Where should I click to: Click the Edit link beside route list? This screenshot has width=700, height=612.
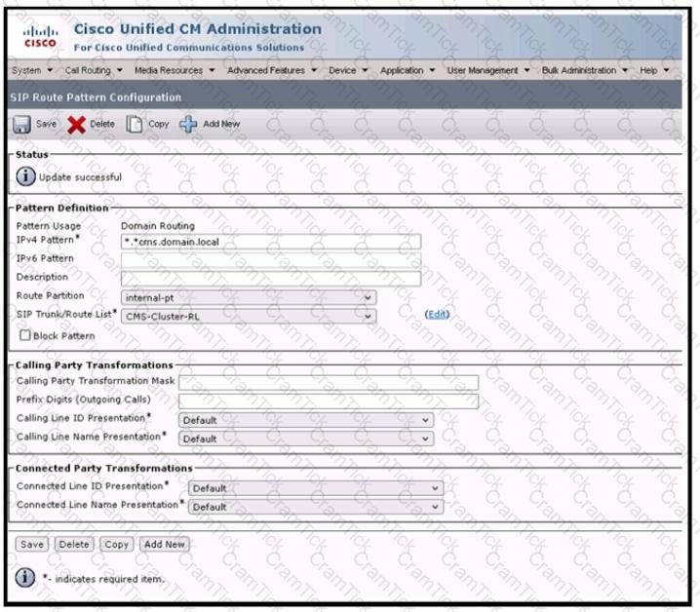[x=437, y=314]
